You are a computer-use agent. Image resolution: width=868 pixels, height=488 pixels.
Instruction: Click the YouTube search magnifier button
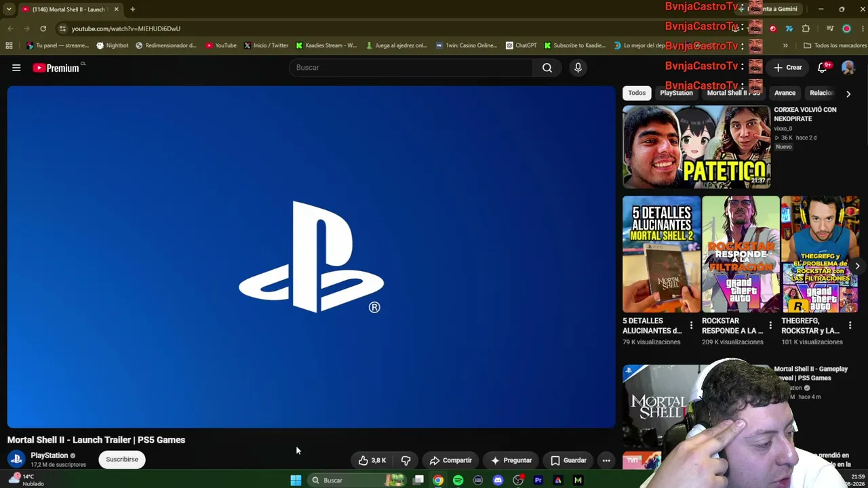pos(547,68)
